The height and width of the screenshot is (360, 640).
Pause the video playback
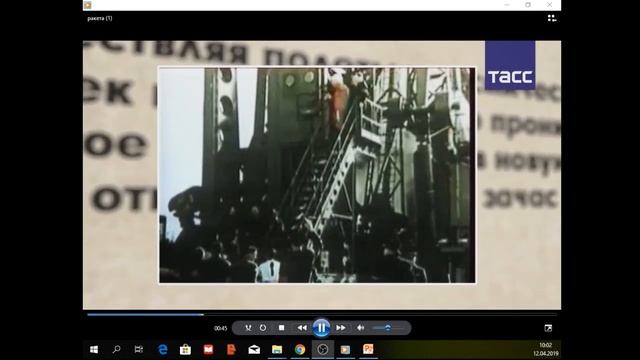321,328
